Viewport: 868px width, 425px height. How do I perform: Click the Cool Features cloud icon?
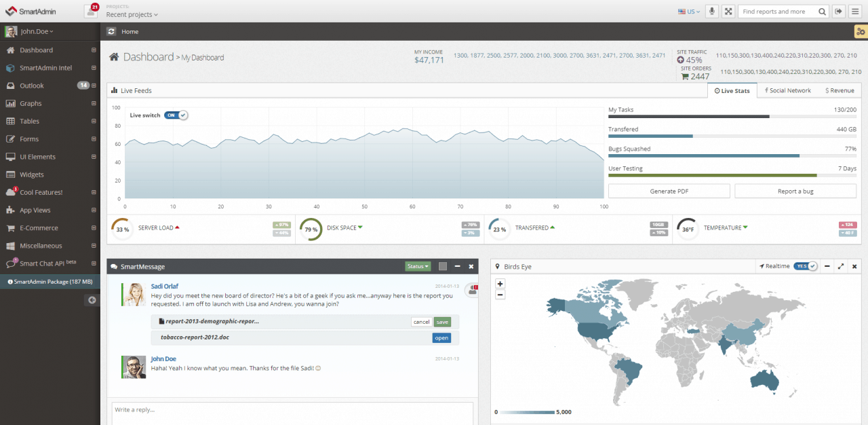point(10,193)
